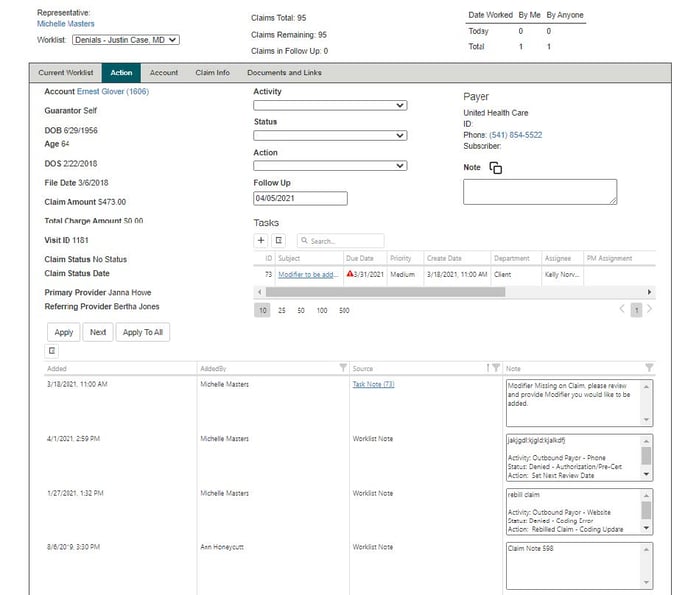The height and width of the screenshot is (595, 688).
Task: Open filter on Source column
Action: [496, 369]
